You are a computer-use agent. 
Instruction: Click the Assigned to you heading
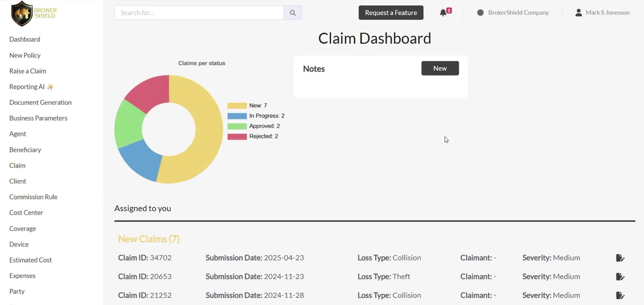click(x=142, y=208)
